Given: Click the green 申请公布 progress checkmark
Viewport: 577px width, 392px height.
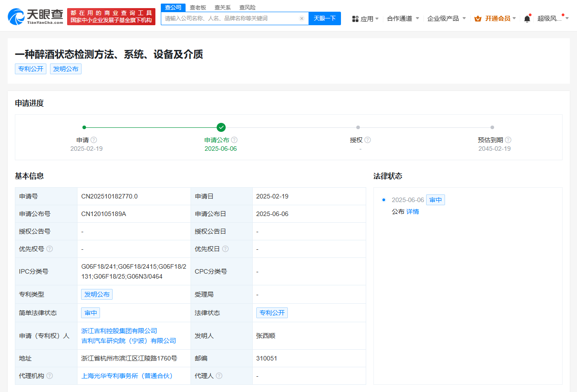Looking at the screenshot, I should tap(221, 127).
